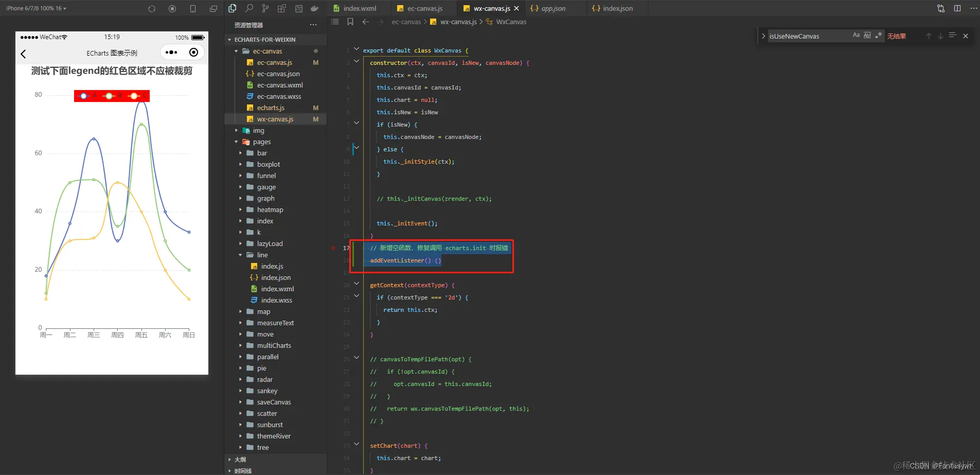The image size is (980, 475).
Task: Open the editor more-actions ellipsis menu
Action: coord(973,8)
